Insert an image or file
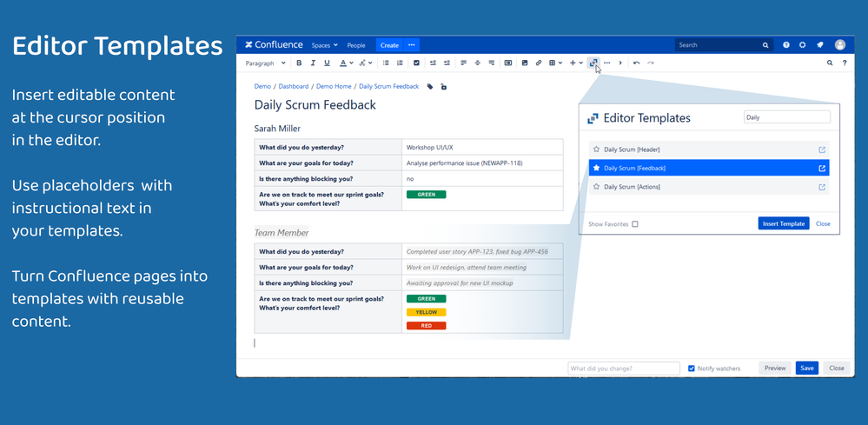This screenshot has width=868, height=425. coord(524,63)
